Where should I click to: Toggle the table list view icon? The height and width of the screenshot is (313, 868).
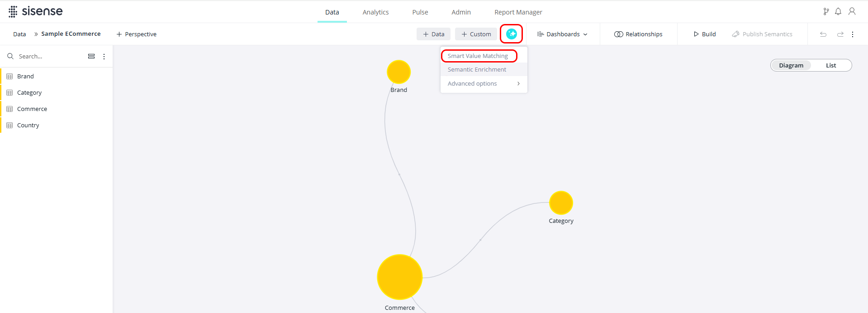coord(91,56)
